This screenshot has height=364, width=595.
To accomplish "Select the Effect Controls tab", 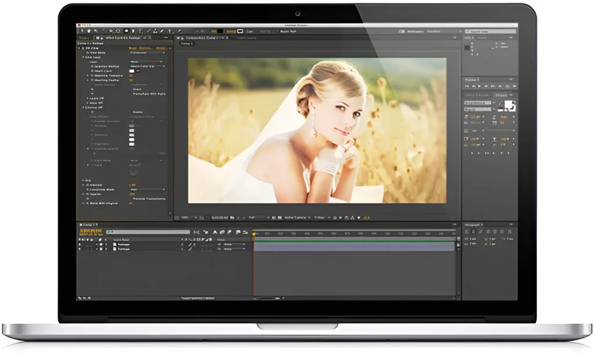I will 122,38.
